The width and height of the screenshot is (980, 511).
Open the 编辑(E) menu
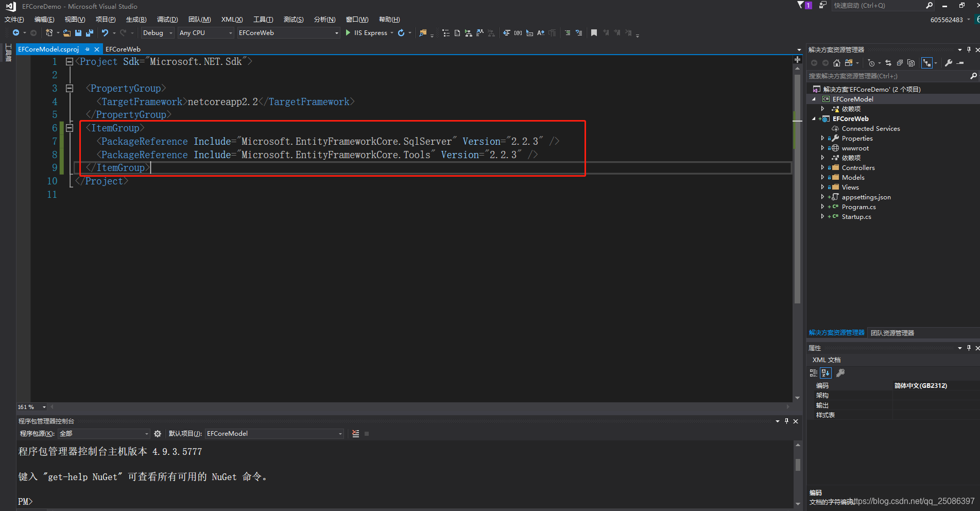tap(44, 20)
